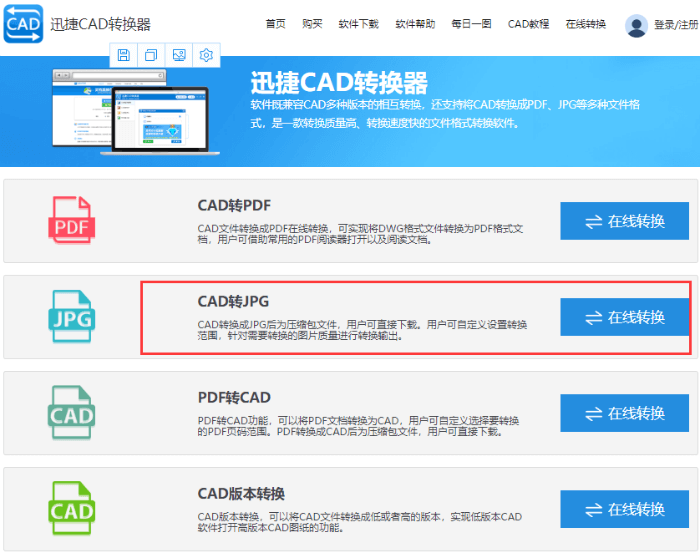Viewport: 700px width, 557px height.
Task: Click the banner title 迅捷CAD转换器
Action: click(339, 83)
